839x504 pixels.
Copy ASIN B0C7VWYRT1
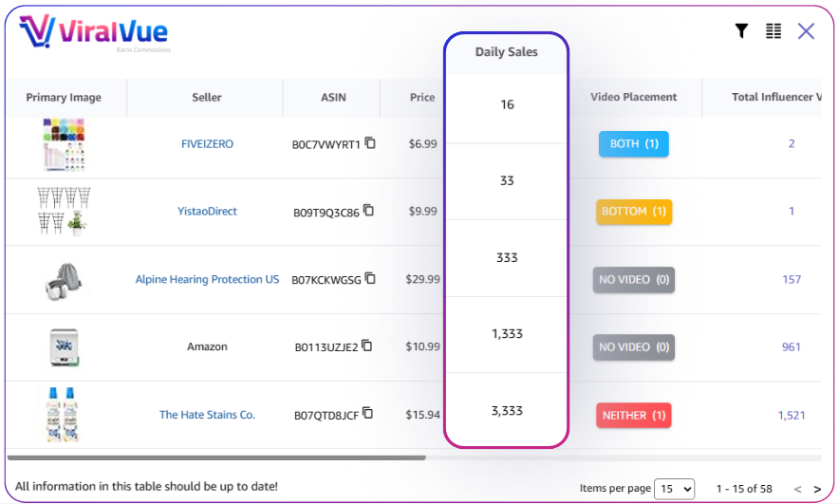pos(370,143)
